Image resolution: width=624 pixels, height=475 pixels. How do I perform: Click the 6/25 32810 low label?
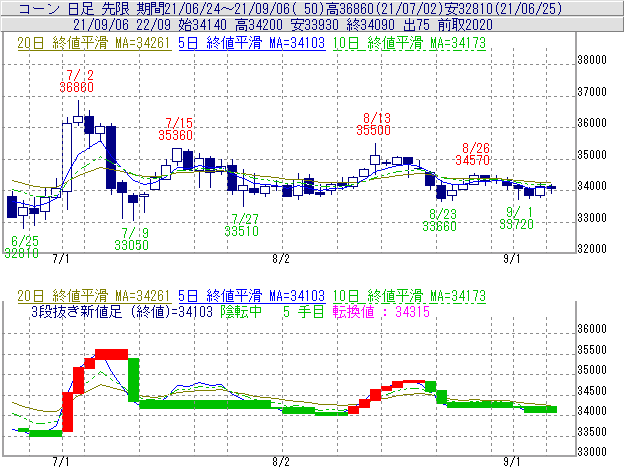[x=21, y=247]
